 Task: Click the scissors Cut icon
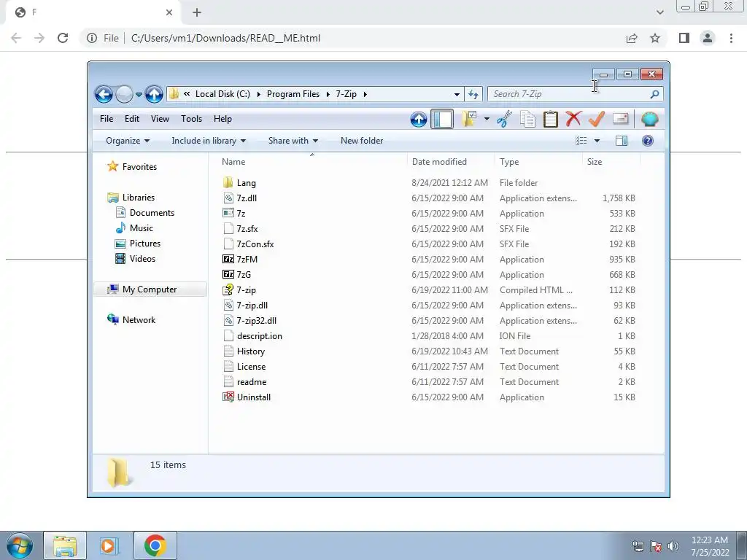pyautogui.click(x=504, y=119)
